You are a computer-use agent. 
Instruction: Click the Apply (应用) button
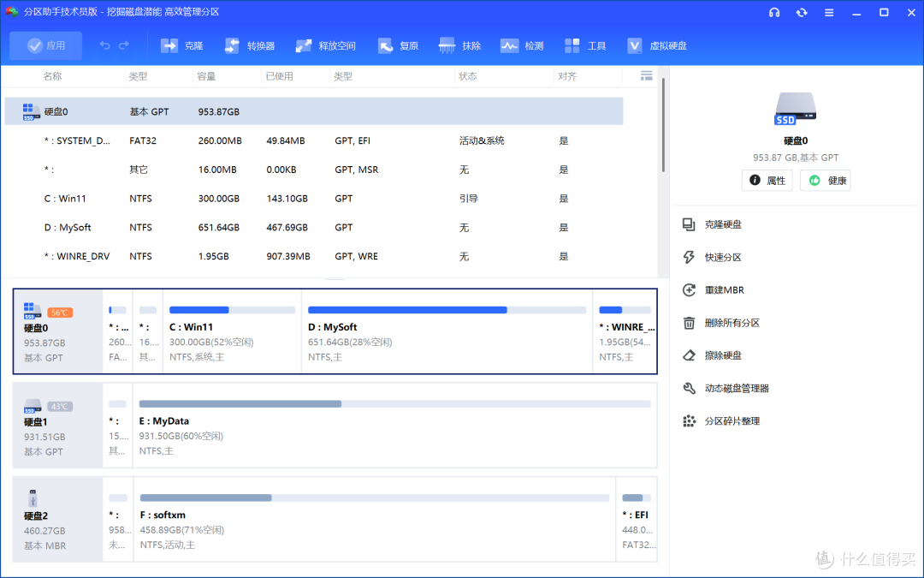point(46,45)
